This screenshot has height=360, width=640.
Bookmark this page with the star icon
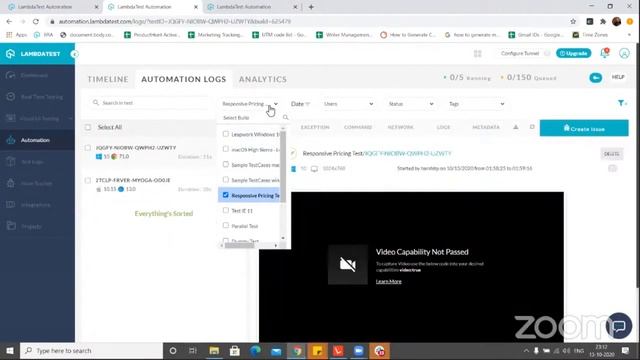click(x=573, y=21)
